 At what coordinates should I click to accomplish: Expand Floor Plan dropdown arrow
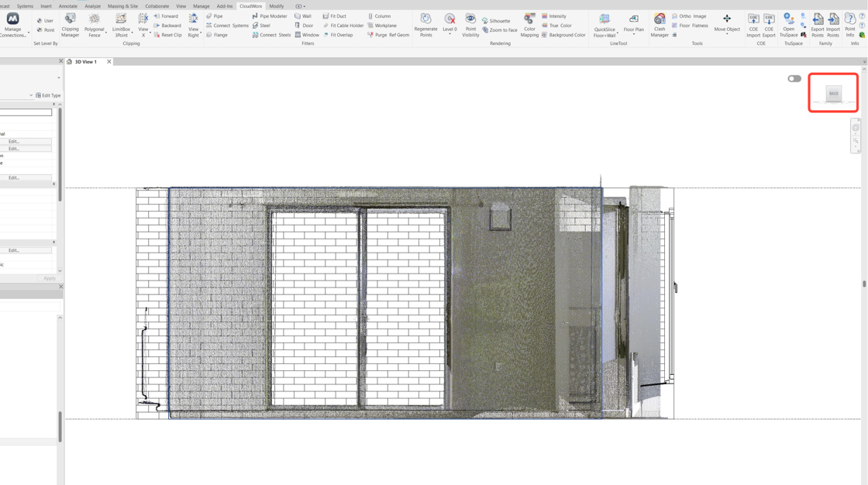click(633, 34)
